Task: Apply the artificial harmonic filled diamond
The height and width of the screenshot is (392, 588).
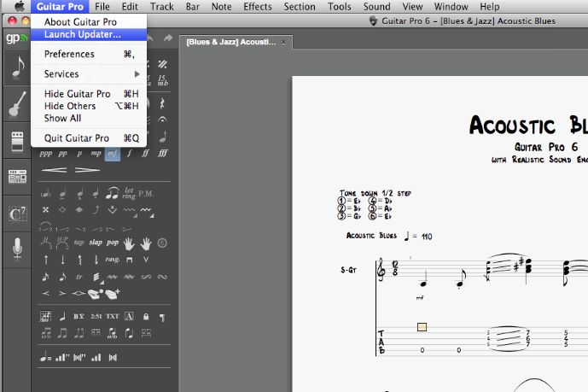Action: tap(79, 210)
